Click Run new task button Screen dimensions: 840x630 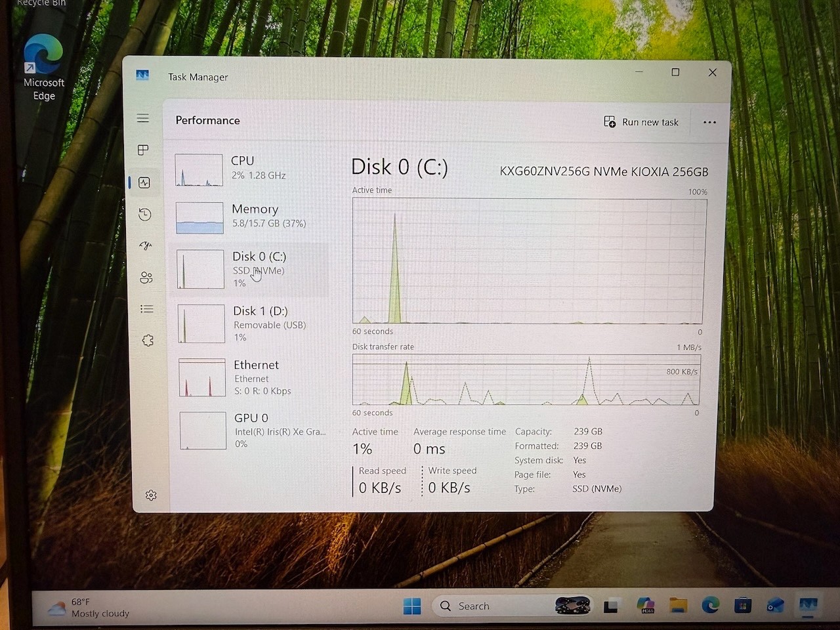point(641,122)
